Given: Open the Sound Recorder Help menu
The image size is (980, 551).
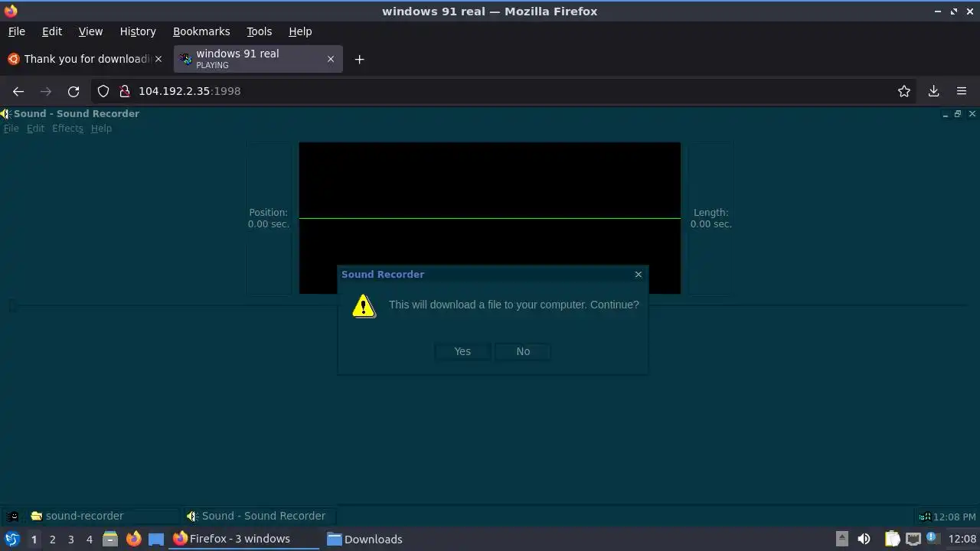Looking at the screenshot, I should pos(101,128).
